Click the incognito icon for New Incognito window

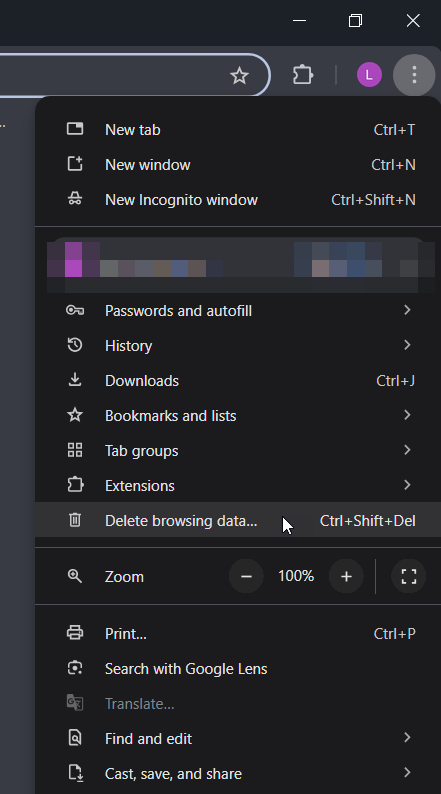pos(75,199)
